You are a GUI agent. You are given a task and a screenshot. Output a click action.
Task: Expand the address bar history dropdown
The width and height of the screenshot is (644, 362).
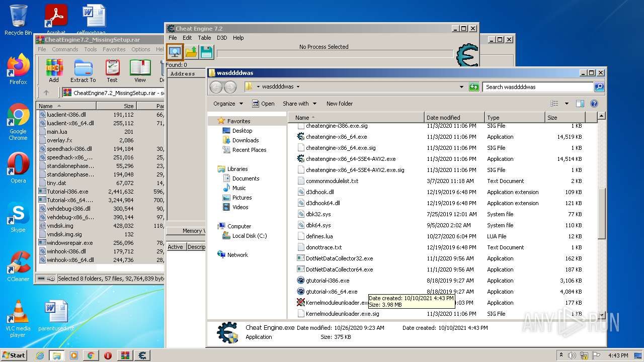click(x=461, y=87)
